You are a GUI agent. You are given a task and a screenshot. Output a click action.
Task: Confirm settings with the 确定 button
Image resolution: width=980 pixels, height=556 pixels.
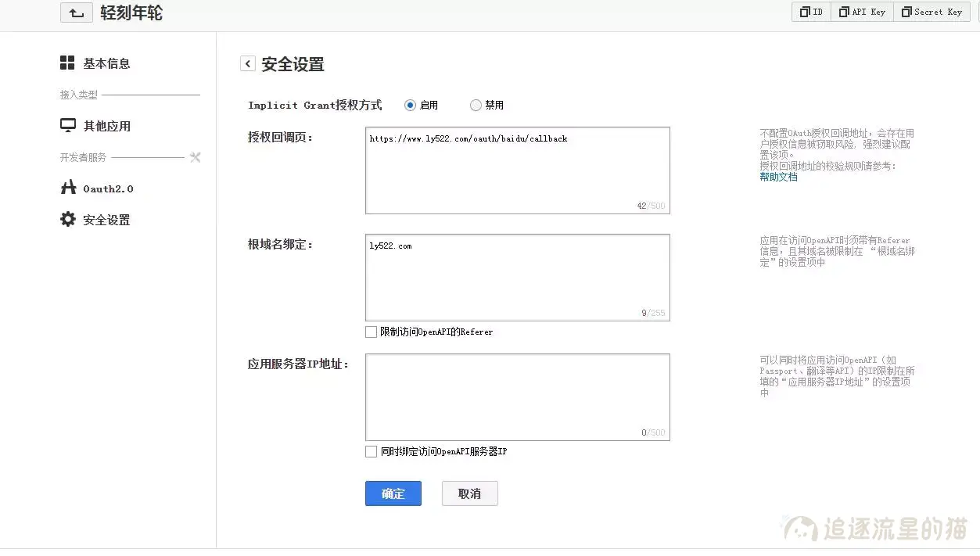click(393, 493)
